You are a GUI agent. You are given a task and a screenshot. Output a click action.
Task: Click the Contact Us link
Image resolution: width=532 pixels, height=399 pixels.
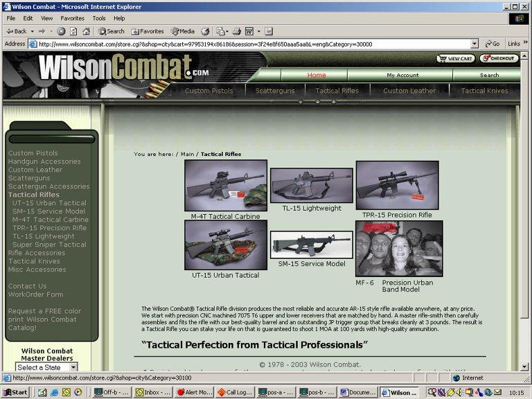27,286
